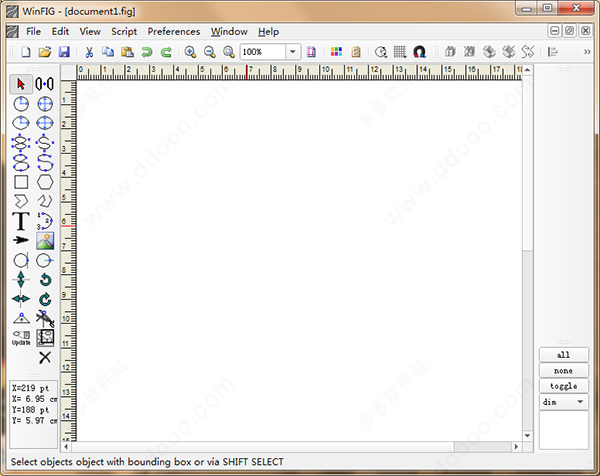Screen dimensions: 600x476
Task: Insert picture with the landscape image icon
Action: coord(45,241)
